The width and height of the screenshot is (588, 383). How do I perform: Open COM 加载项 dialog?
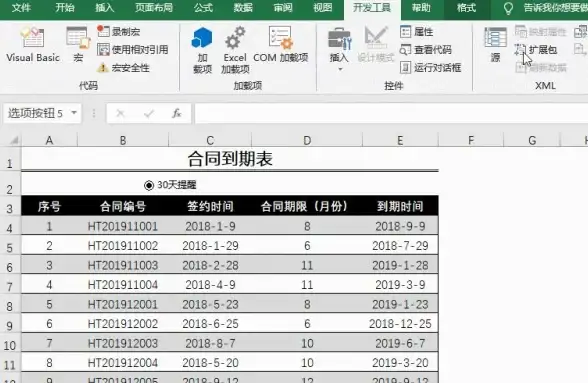click(x=280, y=44)
